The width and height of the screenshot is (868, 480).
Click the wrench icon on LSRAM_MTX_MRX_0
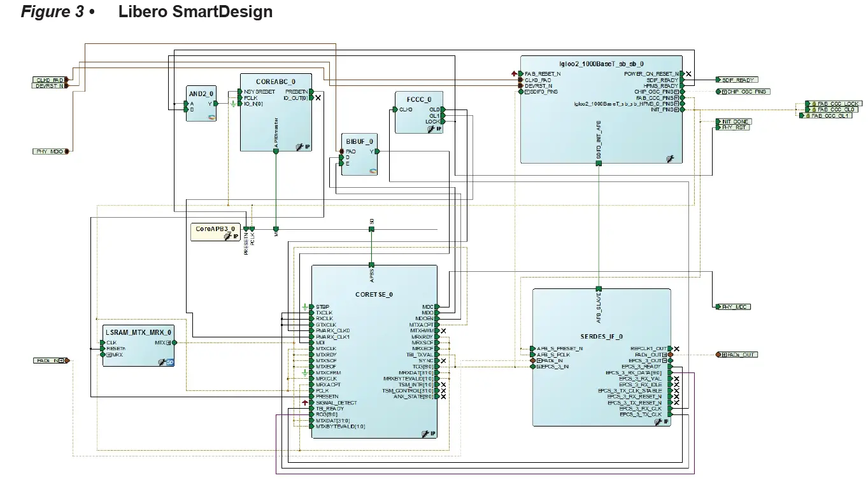[161, 362]
